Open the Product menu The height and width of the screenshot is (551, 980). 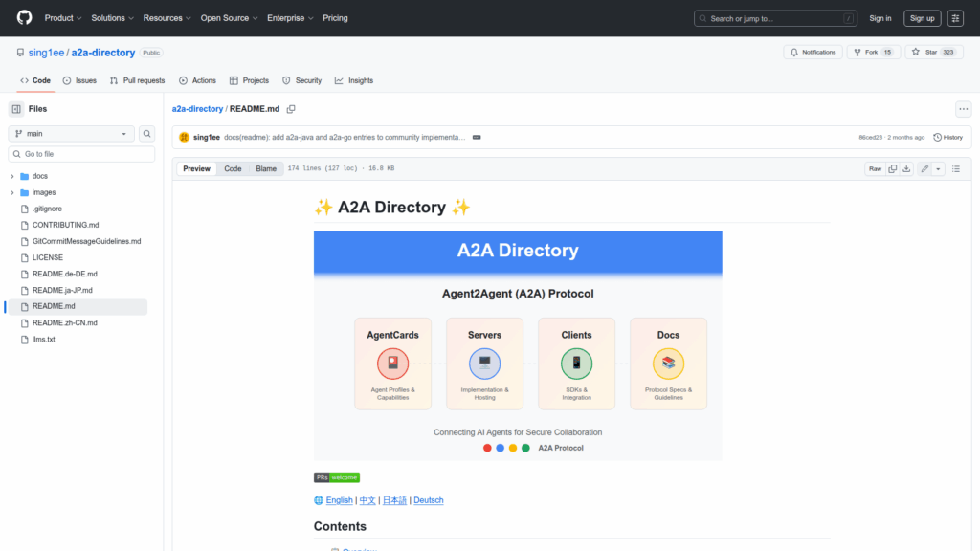point(62,18)
